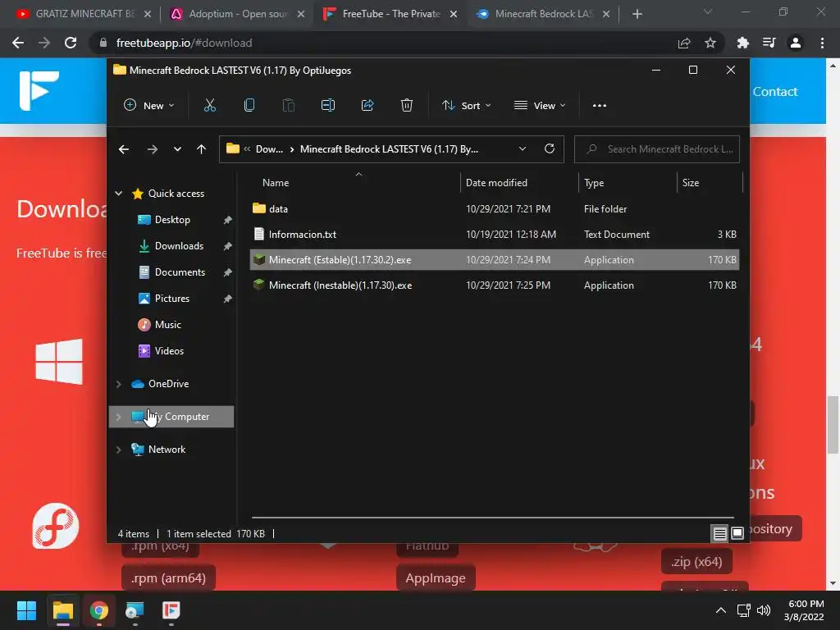
Task: Expand the My Computer tree node
Action: pos(118,417)
